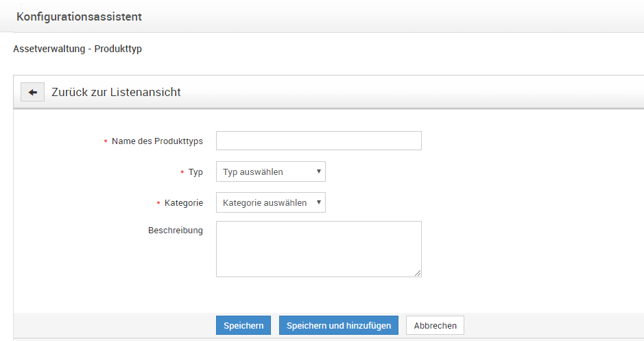This screenshot has height=341, width=644.
Task: Click the Konfigurationsassistent heading
Action: tap(80, 17)
